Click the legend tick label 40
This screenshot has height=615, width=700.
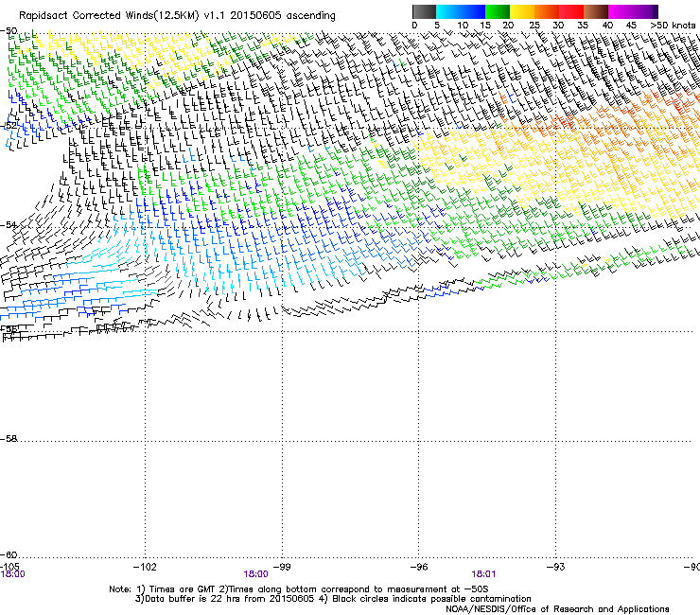pos(607,26)
